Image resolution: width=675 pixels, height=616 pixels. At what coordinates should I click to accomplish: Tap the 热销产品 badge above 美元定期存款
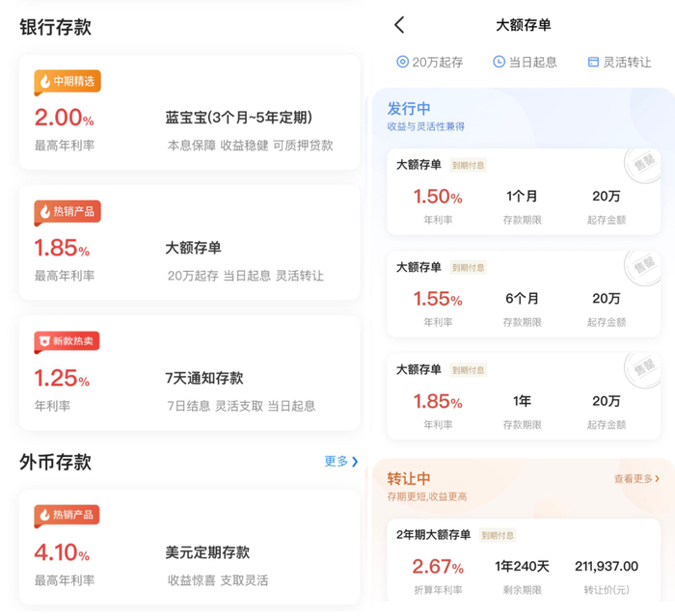(x=67, y=515)
